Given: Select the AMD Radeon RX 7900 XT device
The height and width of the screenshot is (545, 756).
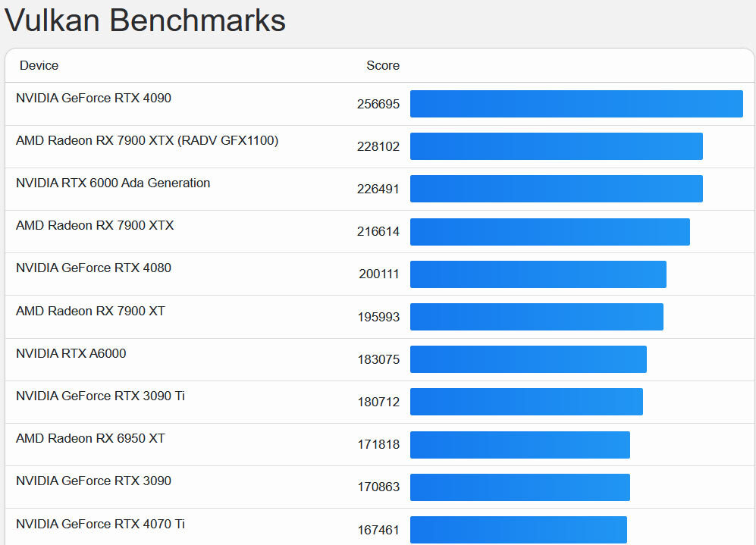Looking at the screenshot, I should coord(90,311).
